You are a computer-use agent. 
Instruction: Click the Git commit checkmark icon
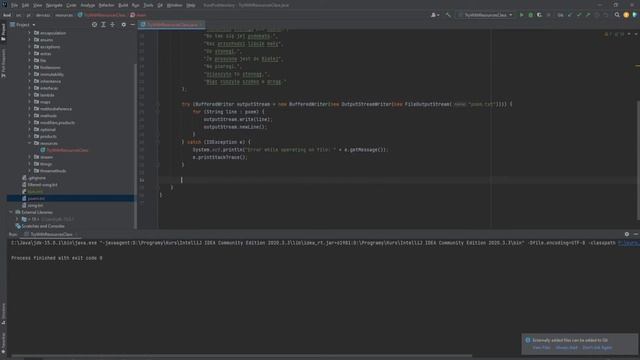coord(579,15)
